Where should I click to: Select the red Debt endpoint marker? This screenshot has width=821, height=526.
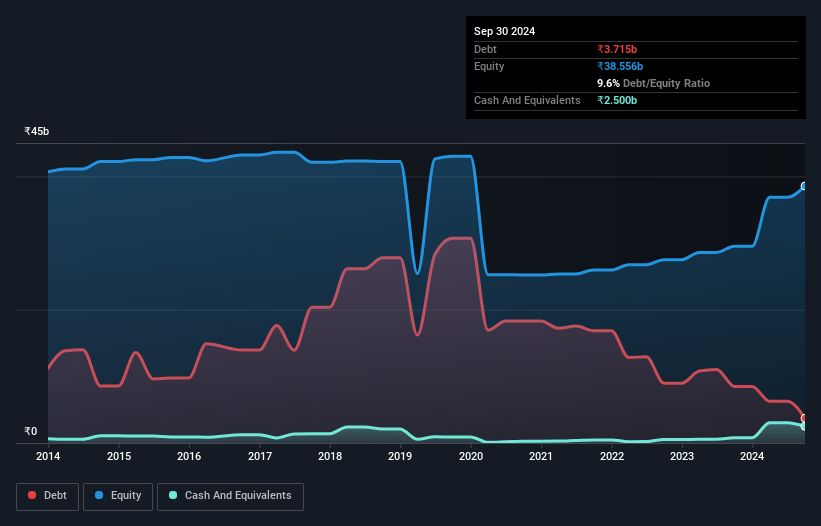[x=804, y=418]
